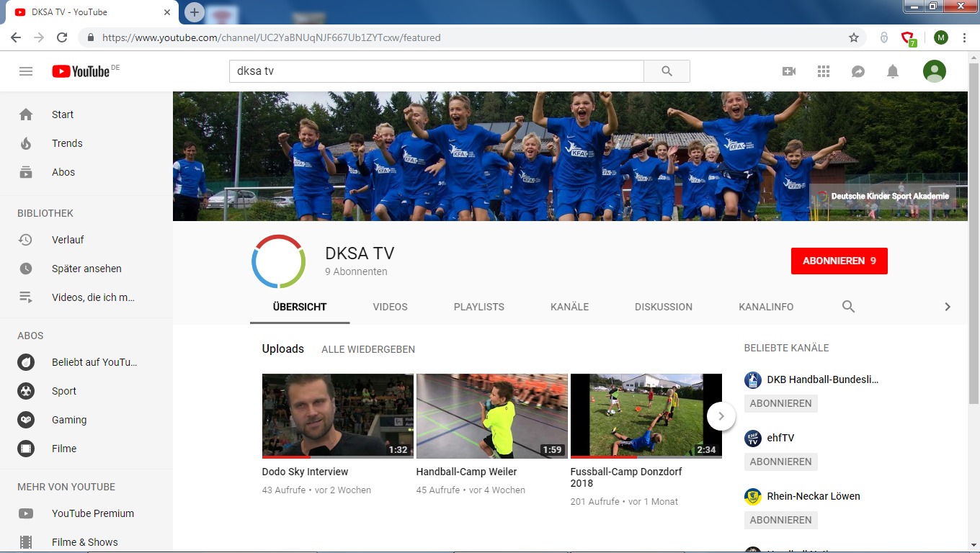980x553 pixels.
Task: Open the hamburger guide menu
Action: [x=26, y=71]
